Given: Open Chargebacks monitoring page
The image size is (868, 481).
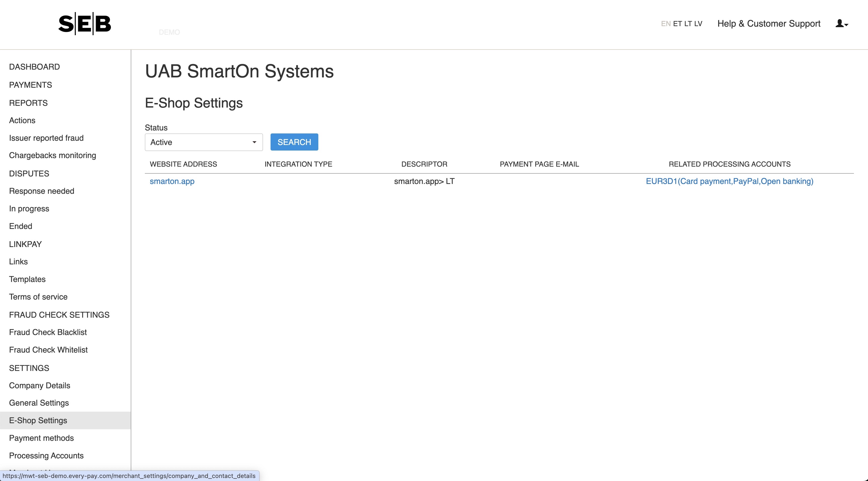Looking at the screenshot, I should 53,155.
